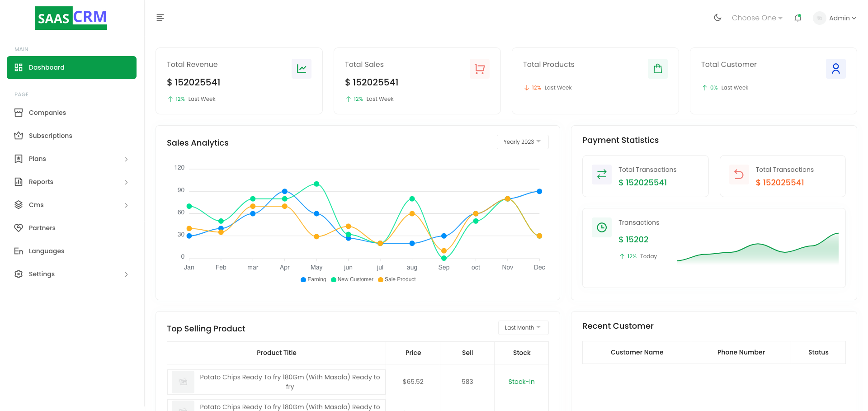
Task: Click sell count 583
Action: [x=467, y=382]
